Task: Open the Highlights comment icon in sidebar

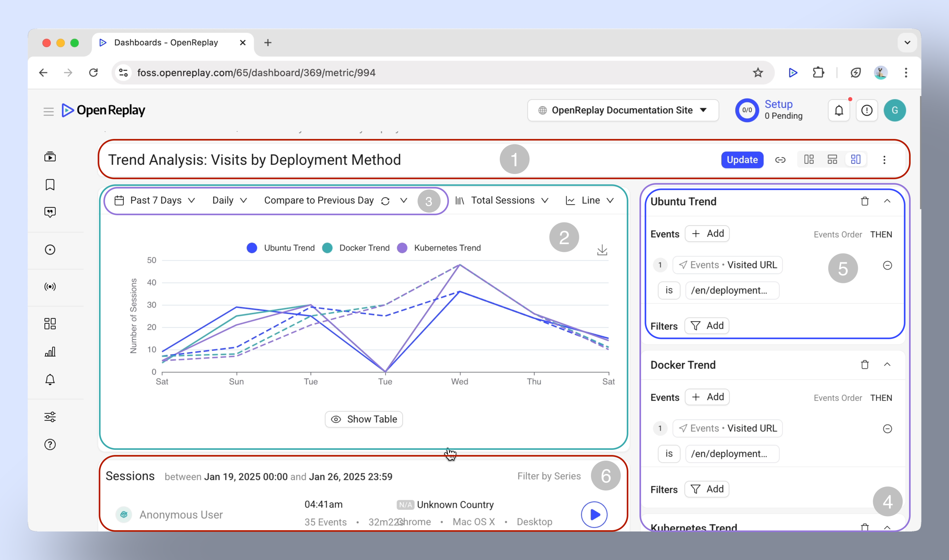Action: coord(50,212)
